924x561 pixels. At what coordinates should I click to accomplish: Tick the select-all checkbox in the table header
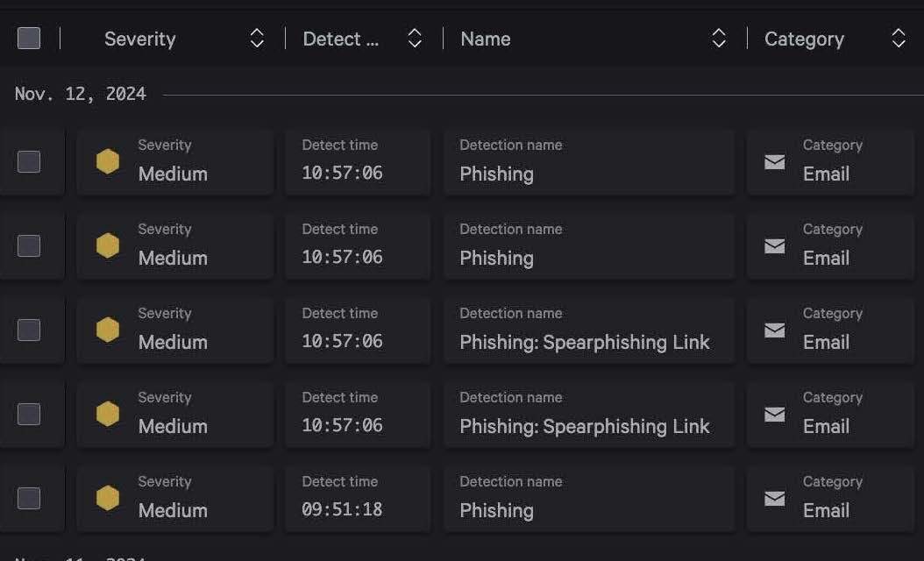[x=29, y=39]
